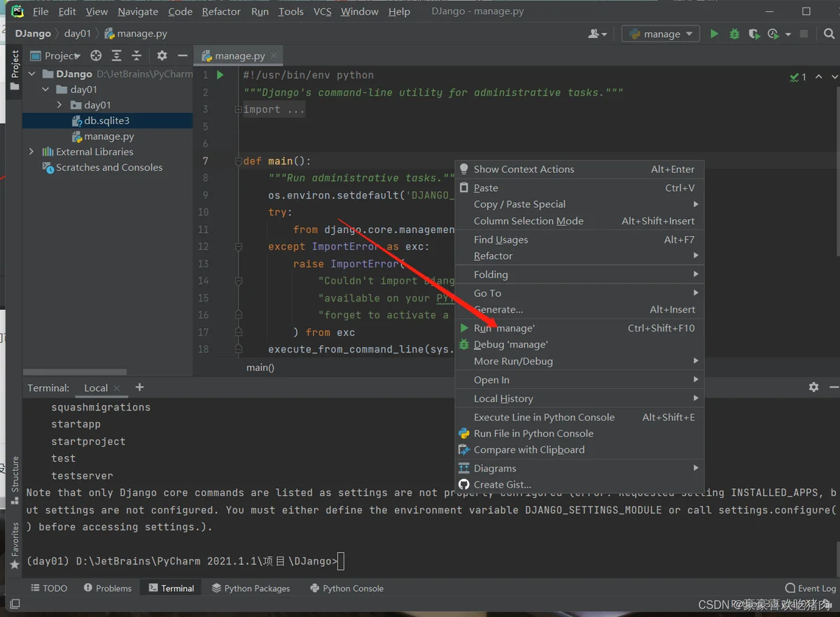The height and width of the screenshot is (617, 840).
Task: Open Project panel gear settings
Action: pos(162,56)
